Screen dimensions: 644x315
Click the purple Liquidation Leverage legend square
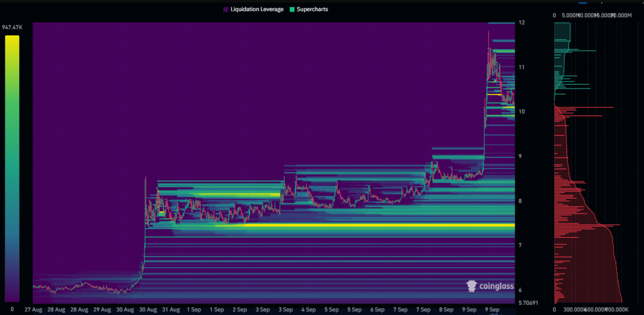coord(226,9)
